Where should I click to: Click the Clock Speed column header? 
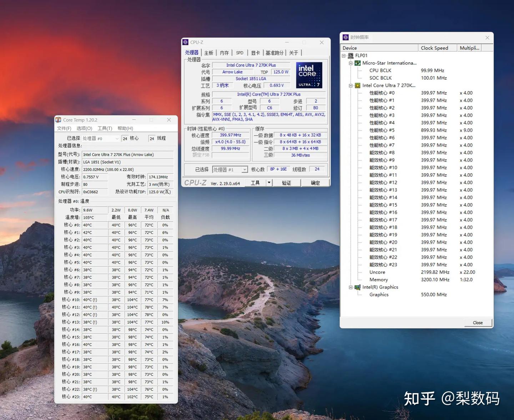point(438,48)
